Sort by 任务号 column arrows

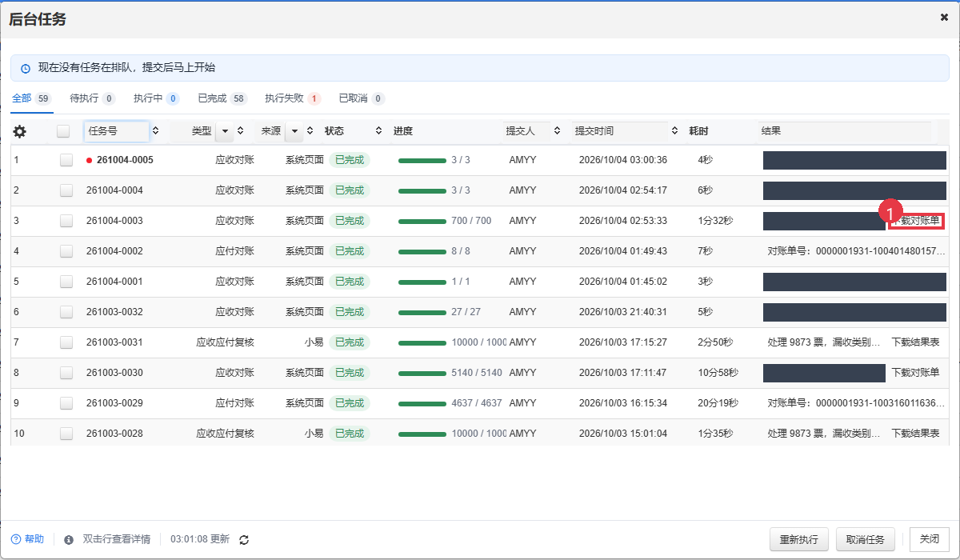coord(155,130)
